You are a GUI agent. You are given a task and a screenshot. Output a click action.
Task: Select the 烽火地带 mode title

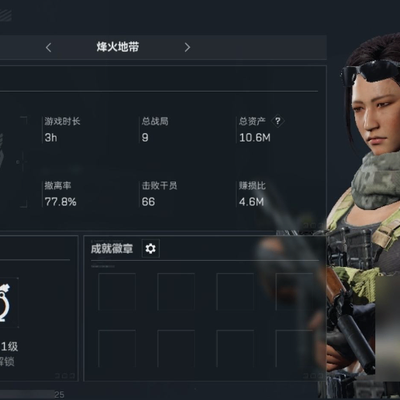(118, 47)
